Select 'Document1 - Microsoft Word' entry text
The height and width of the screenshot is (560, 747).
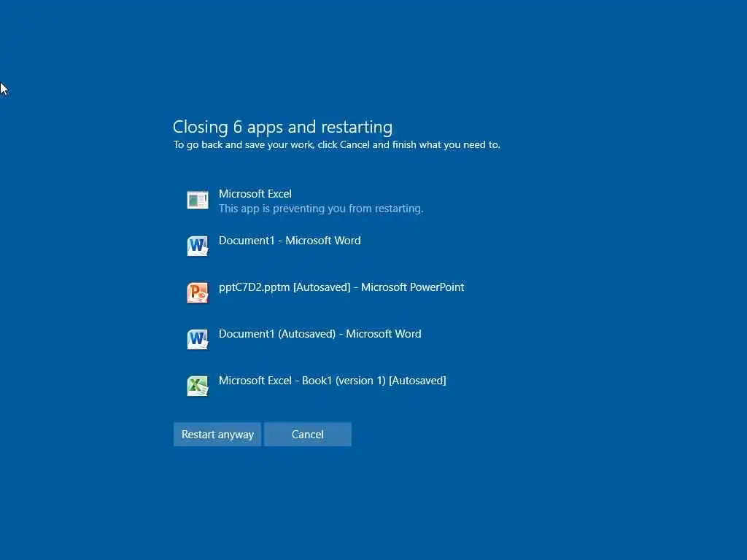(290, 241)
